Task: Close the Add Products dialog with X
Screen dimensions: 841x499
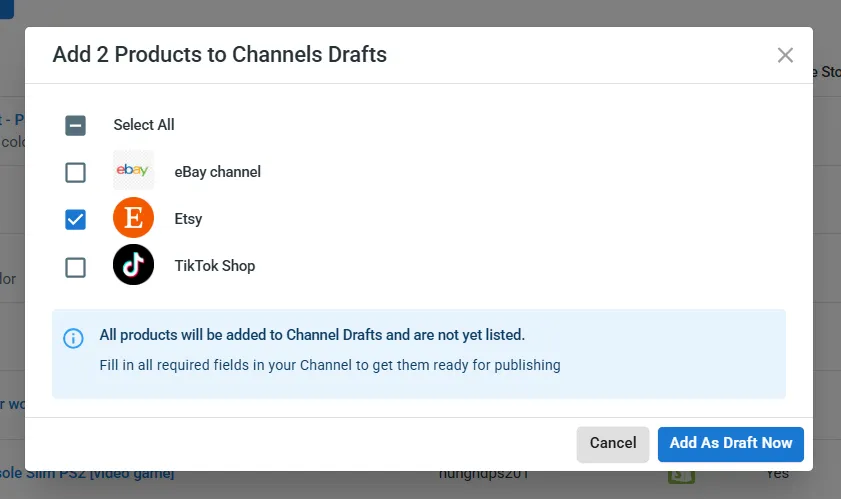Action: click(x=785, y=55)
